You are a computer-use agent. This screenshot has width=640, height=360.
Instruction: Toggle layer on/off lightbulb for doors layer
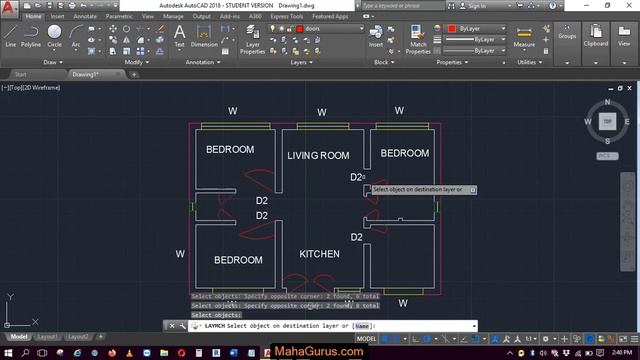(272, 29)
